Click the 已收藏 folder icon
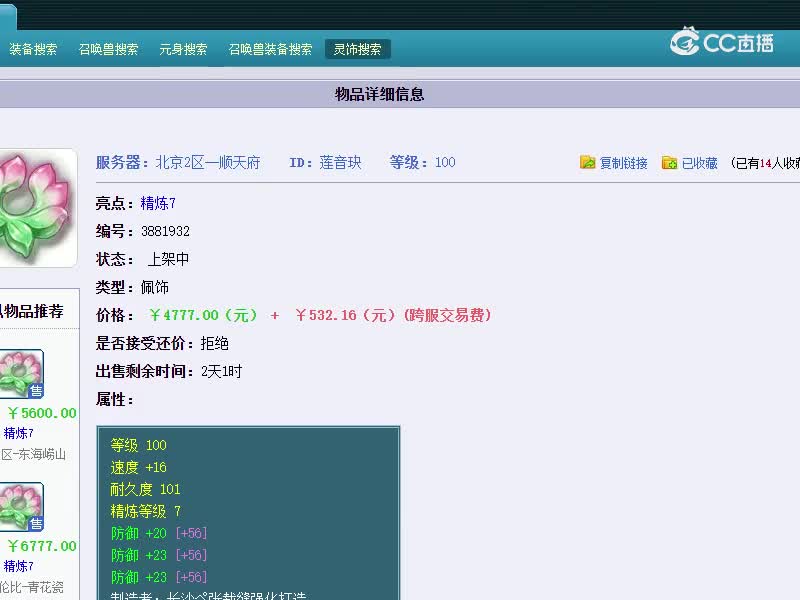Viewport: 800px width, 600px height. point(669,162)
